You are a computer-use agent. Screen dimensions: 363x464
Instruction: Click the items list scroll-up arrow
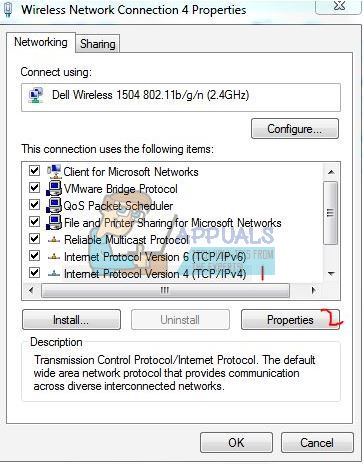(331, 172)
